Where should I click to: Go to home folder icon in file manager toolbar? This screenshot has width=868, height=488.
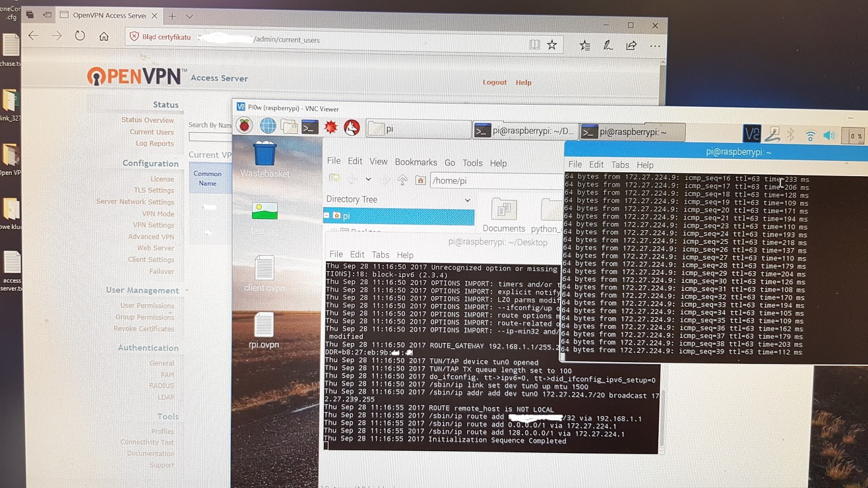[420, 180]
